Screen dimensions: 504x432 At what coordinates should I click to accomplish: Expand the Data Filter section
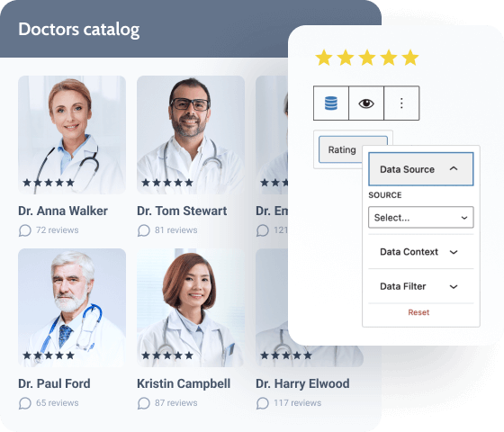pyautogui.click(x=421, y=286)
